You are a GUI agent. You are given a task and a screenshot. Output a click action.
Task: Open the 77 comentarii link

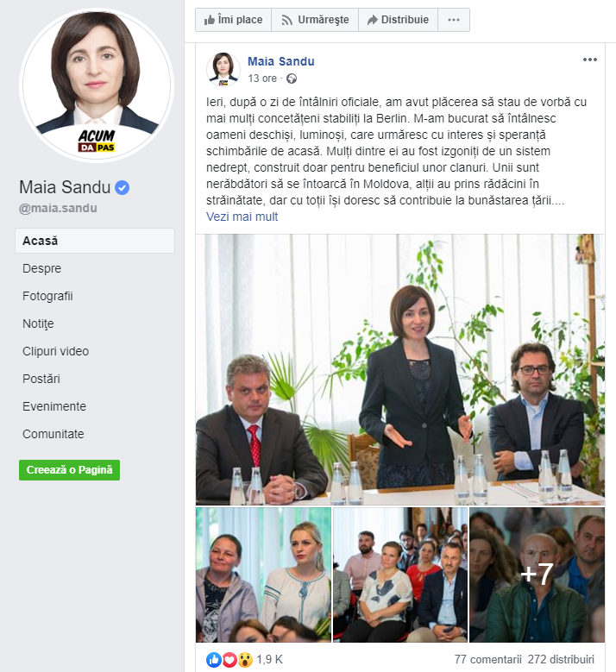[x=487, y=660]
